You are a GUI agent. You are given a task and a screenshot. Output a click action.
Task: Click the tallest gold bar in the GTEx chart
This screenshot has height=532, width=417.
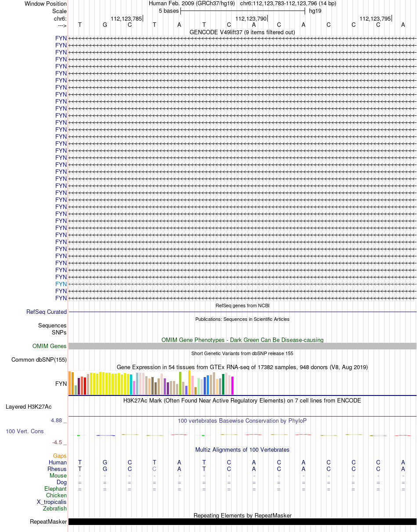click(190, 383)
